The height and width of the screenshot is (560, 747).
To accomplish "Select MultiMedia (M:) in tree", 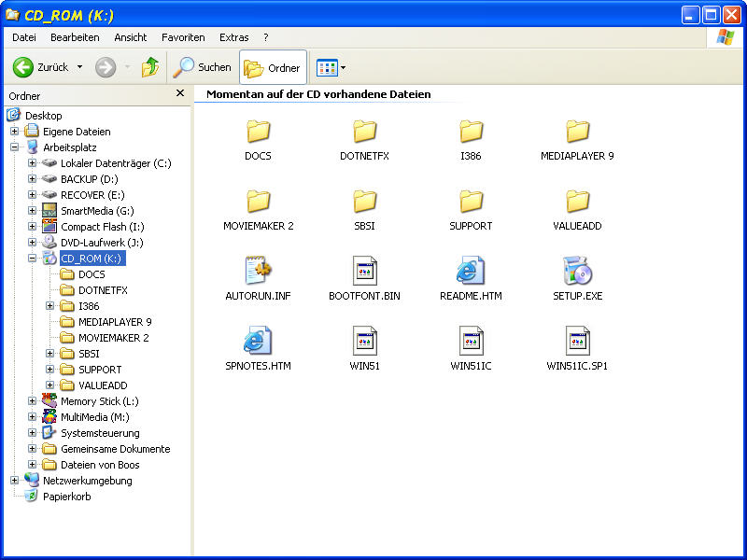I will click(95, 417).
